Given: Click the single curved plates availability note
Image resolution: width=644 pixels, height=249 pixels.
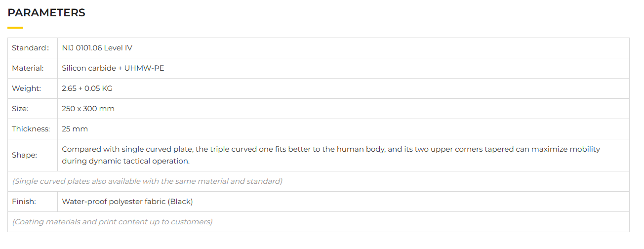Looking at the screenshot, I should coord(147,181).
